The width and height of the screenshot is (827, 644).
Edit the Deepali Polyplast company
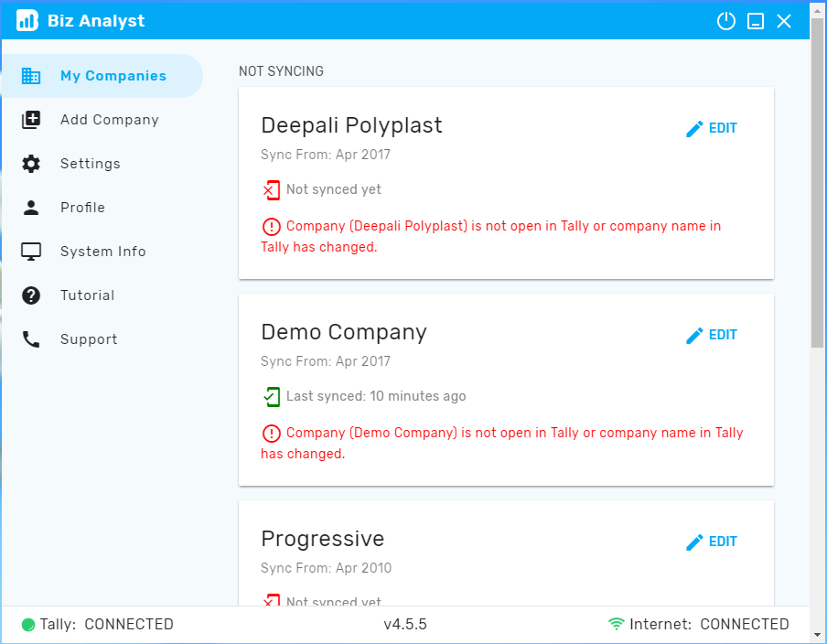click(711, 128)
